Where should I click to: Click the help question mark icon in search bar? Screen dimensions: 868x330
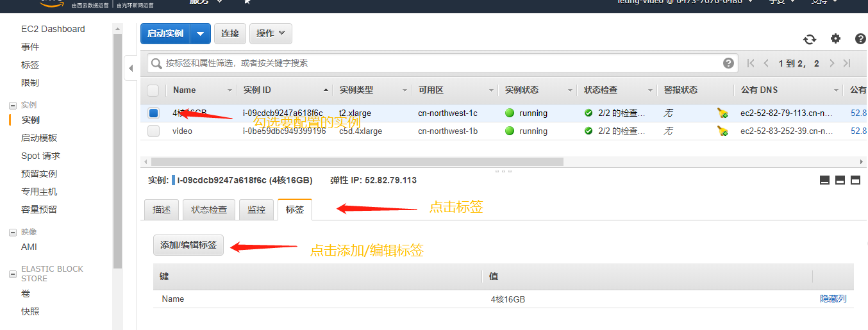(728, 63)
